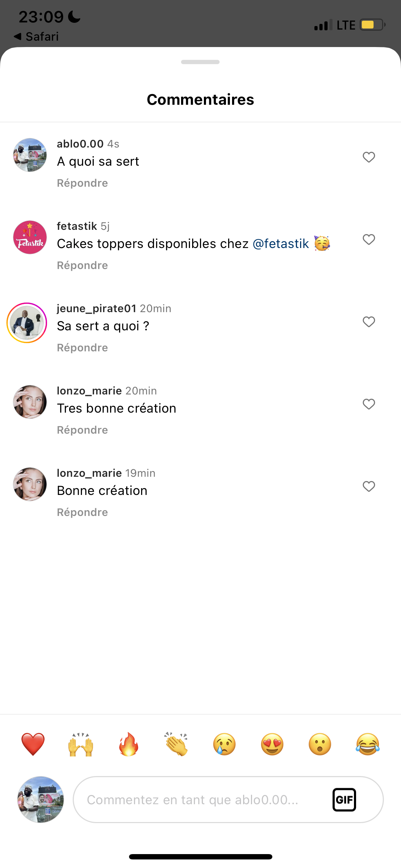Like the "Bonne création" comment
Screen dimensions: 401x868
[369, 486]
